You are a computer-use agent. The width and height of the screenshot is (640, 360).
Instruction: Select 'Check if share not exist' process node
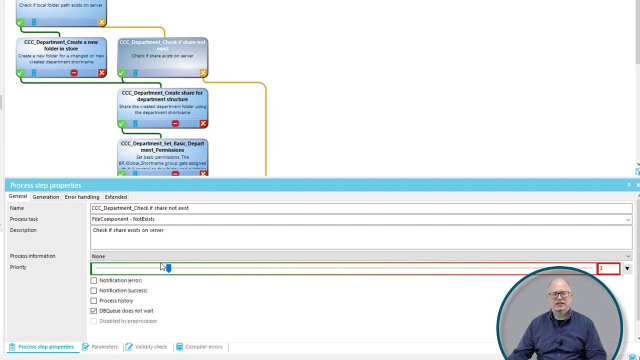point(162,57)
